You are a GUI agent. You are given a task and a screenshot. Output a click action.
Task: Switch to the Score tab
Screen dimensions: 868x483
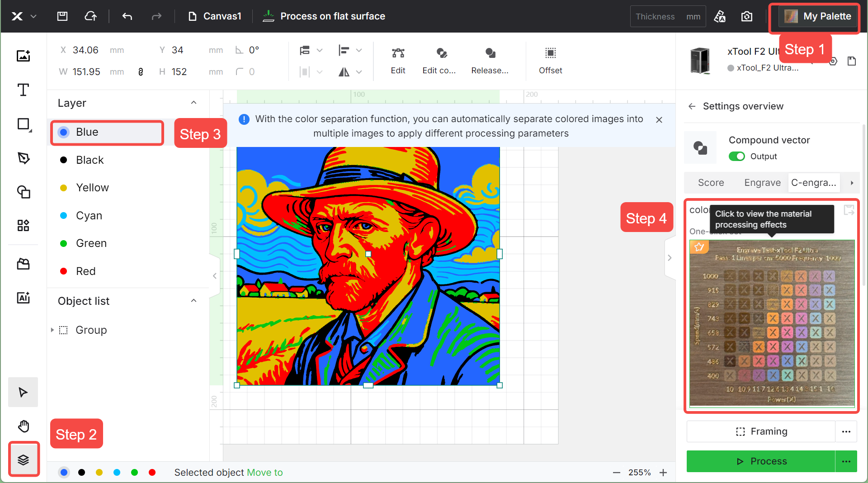pyautogui.click(x=711, y=183)
